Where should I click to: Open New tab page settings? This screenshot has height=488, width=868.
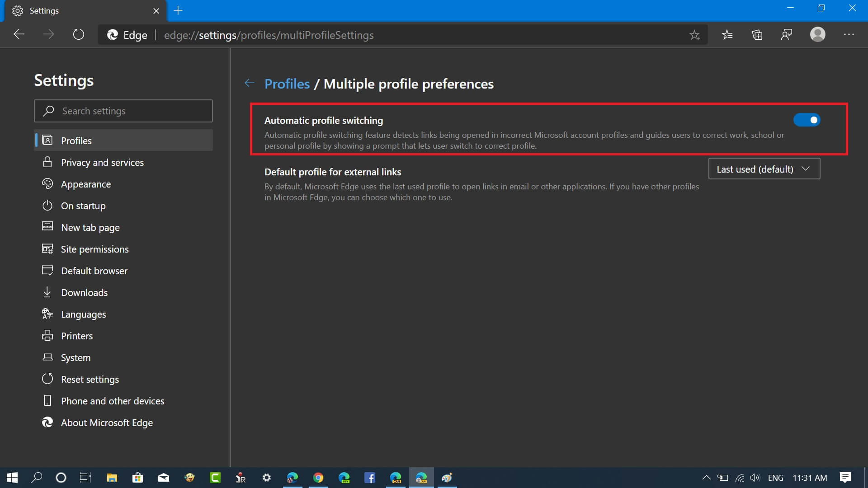[90, 227]
